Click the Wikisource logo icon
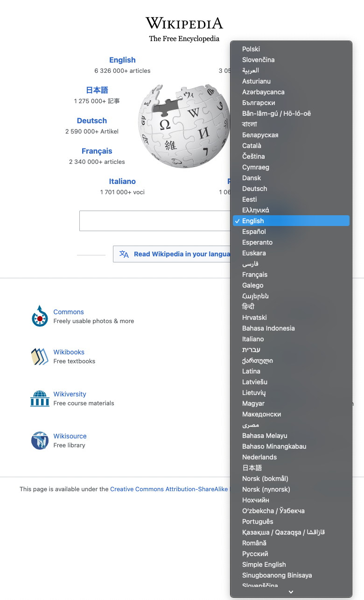Image resolution: width=364 pixels, height=600 pixels. pyautogui.click(x=40, y=440)
